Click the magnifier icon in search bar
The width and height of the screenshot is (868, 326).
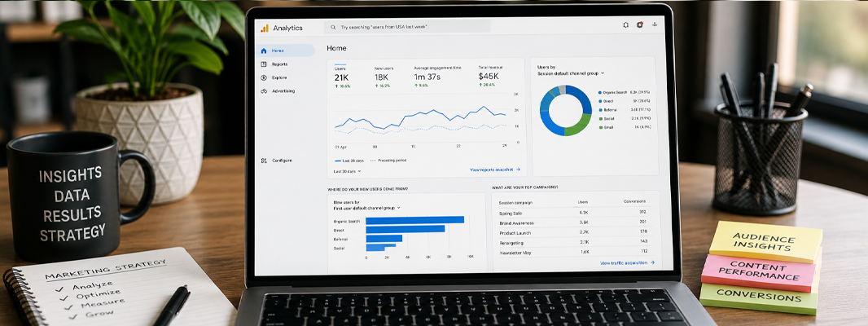click(x=333, y=27)
